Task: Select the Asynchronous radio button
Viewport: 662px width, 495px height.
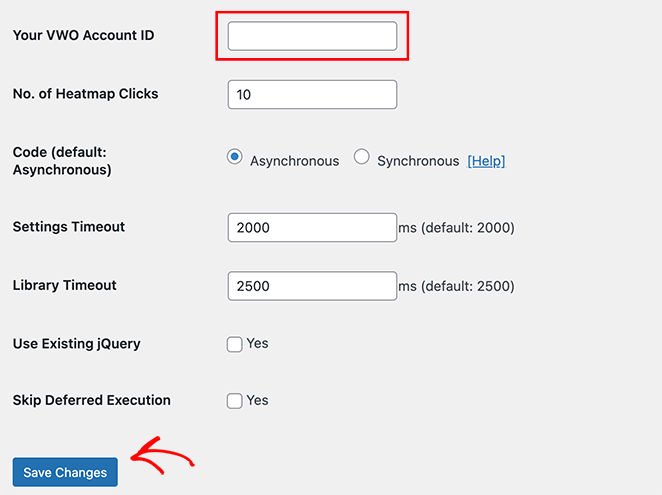Action: 235,157
